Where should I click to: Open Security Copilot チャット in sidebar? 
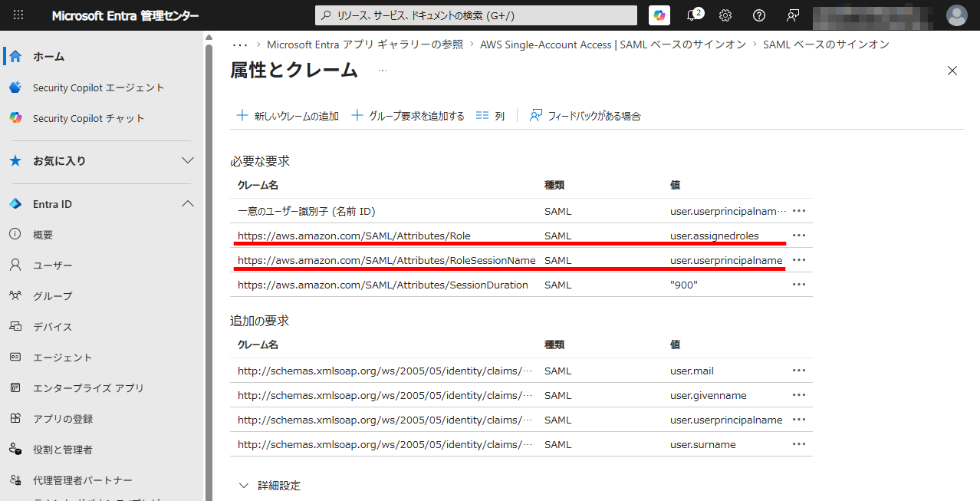(88, 118)
